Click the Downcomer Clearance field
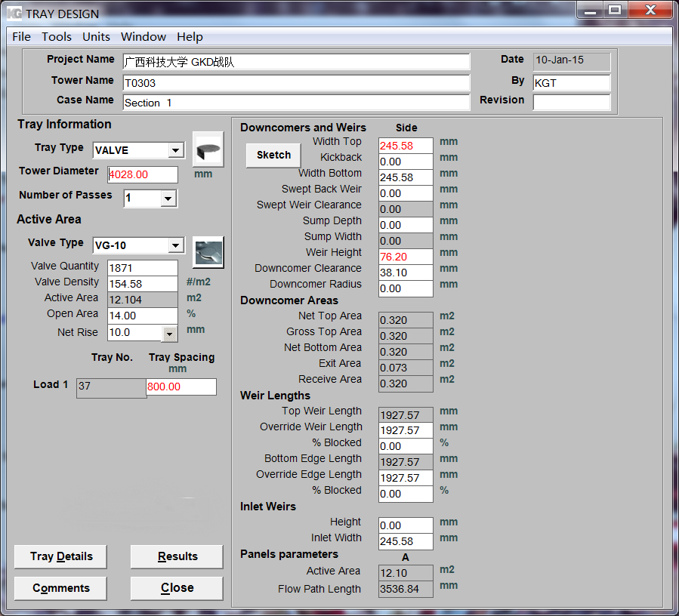Screen dimensions: 679x616 (406, 273)
